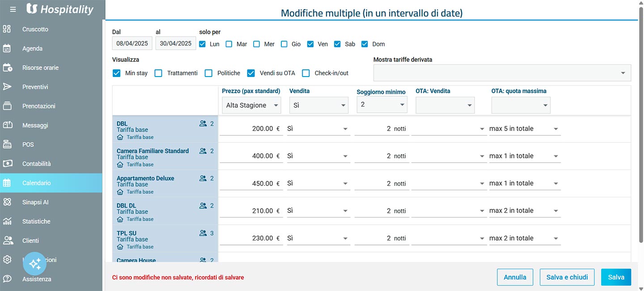644x291 pixels.
Task: Open the sparkle AI assistant bubble
Action: [35, 264]
